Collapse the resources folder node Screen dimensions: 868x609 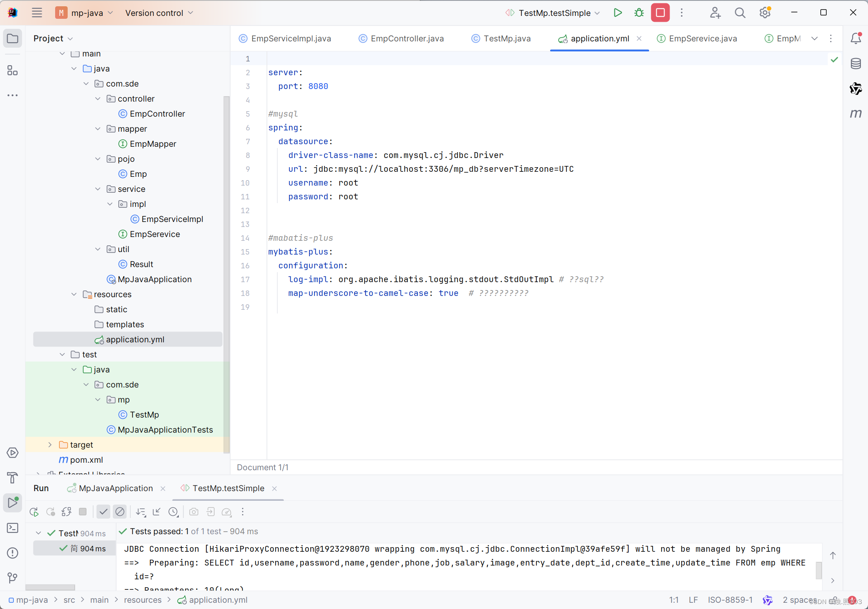coord(74,294)
